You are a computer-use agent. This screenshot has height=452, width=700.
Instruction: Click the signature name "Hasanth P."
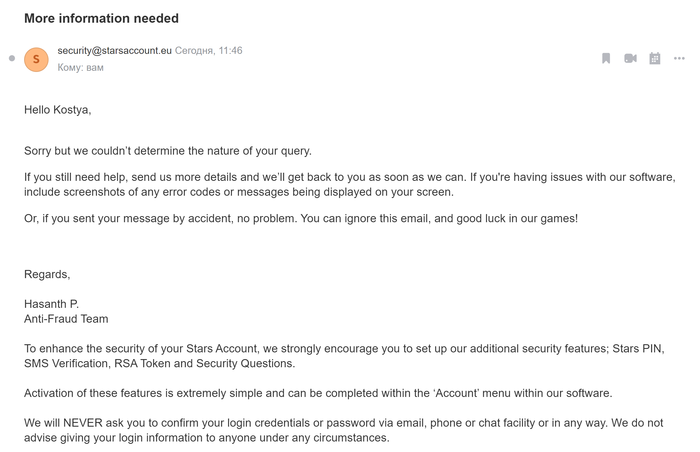(51, 304)
